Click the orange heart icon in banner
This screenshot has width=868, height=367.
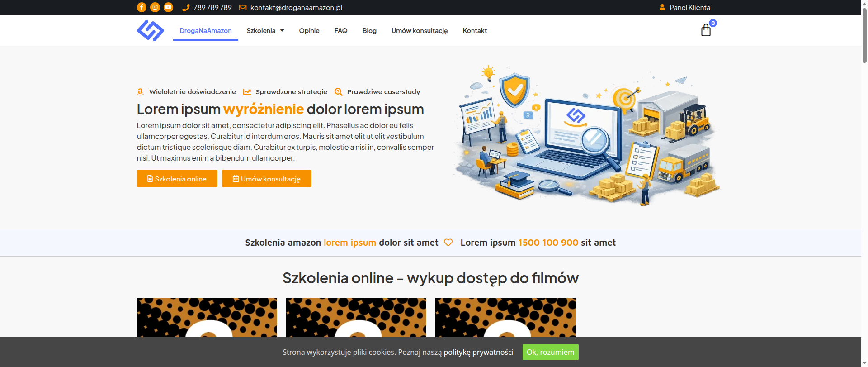(448, 243)
